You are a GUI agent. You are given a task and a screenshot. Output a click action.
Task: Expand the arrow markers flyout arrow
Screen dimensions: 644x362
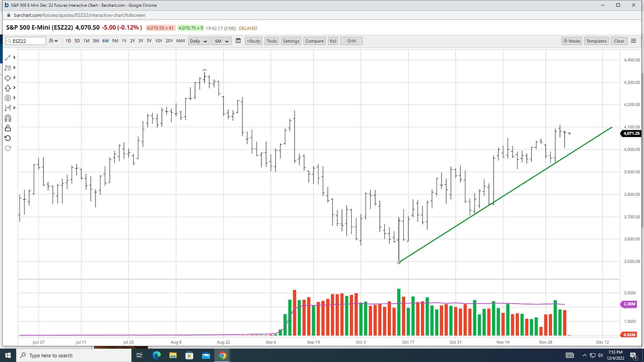point(14,88)
